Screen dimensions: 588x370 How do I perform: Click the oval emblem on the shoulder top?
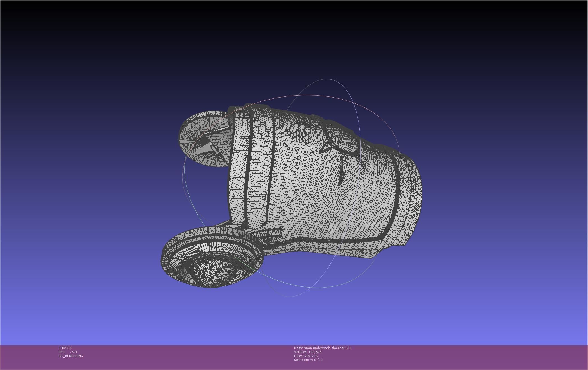click(x=343, y=138)
